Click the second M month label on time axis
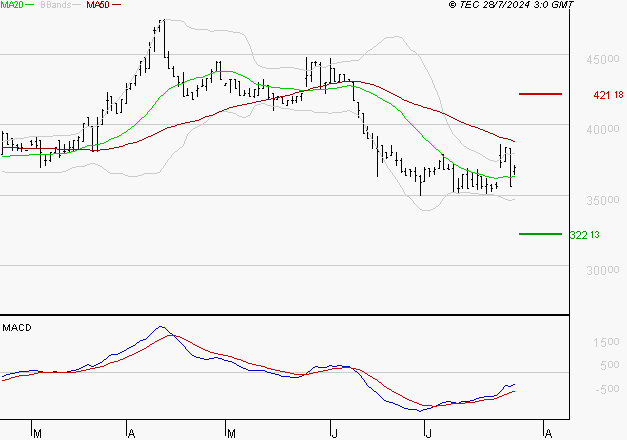Viewport: 627px width, 440px height. pyautogui.click(x=231, y=434)
